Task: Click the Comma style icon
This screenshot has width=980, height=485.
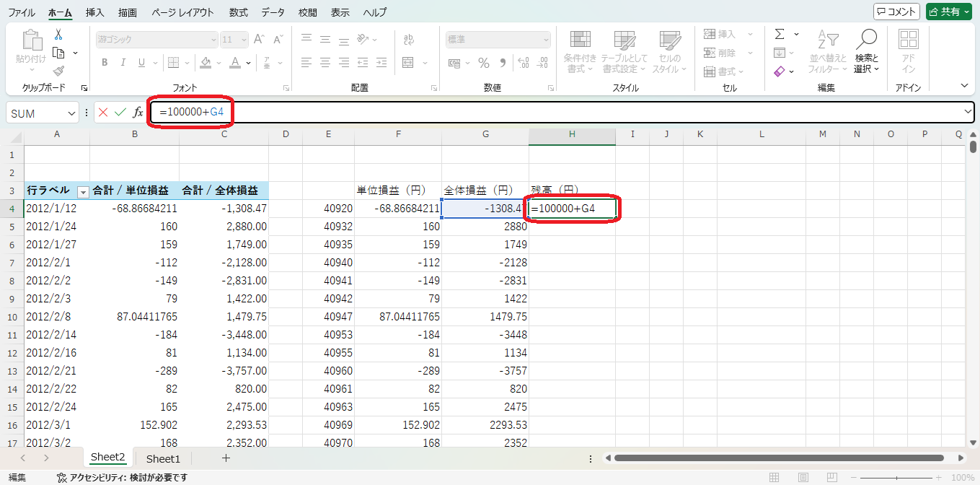Action: 502,63
